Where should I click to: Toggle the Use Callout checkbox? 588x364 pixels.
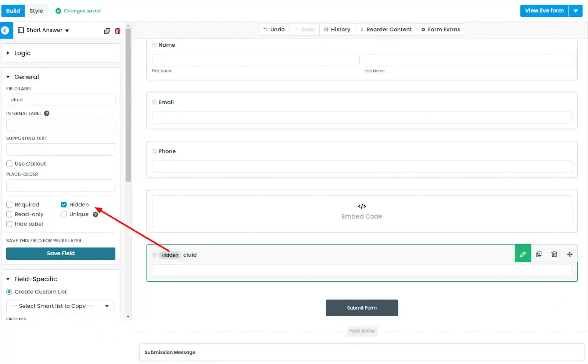coord(9,164)
